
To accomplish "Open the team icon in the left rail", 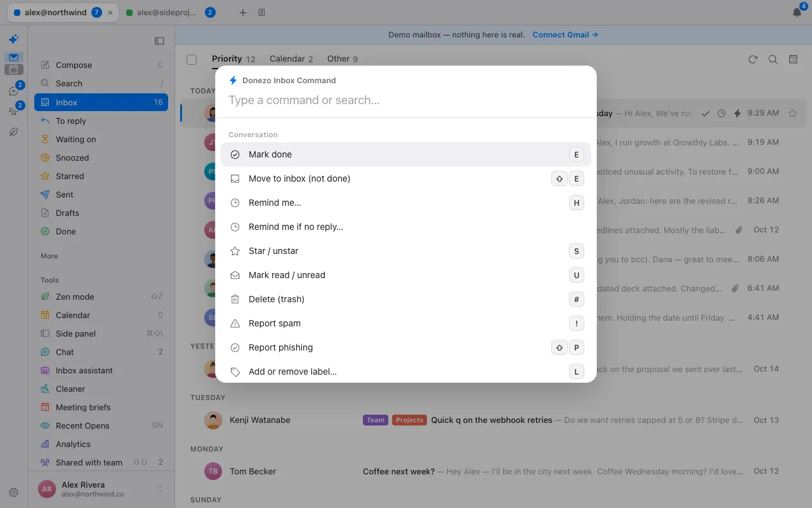I will point(13,111).
